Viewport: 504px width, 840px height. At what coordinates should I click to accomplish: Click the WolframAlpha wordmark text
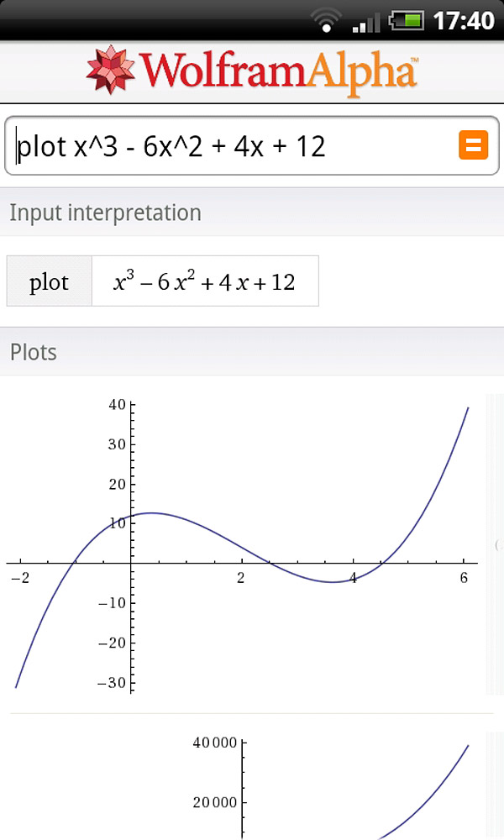click(x=277, y=71)
